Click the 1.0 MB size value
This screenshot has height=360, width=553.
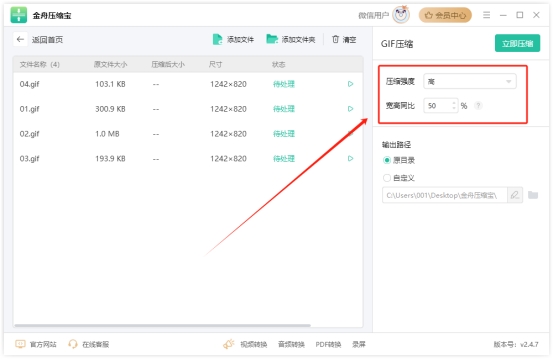[x=107, y=134]
